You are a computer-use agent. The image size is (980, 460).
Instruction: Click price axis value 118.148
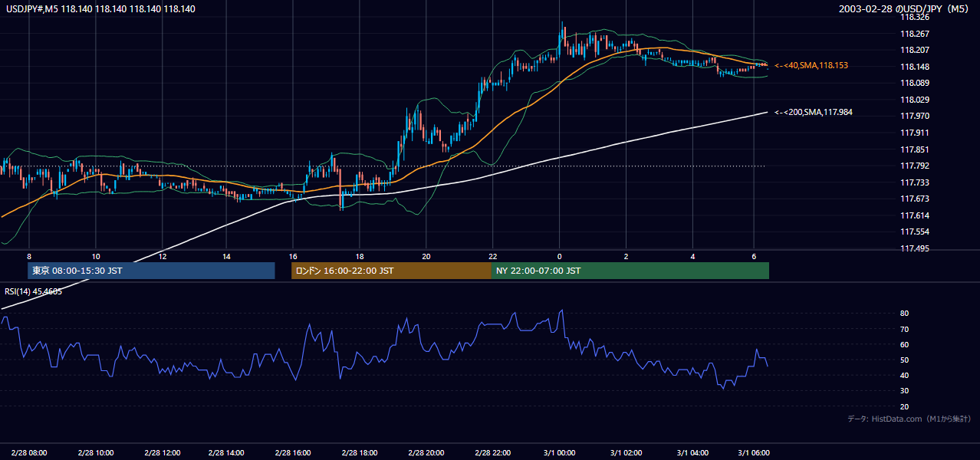point(915,67)
